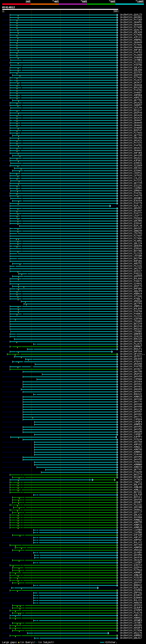Click the UniRef100_P24006 identifier
This screenshot has height=644, width=146.
point(131,454)
